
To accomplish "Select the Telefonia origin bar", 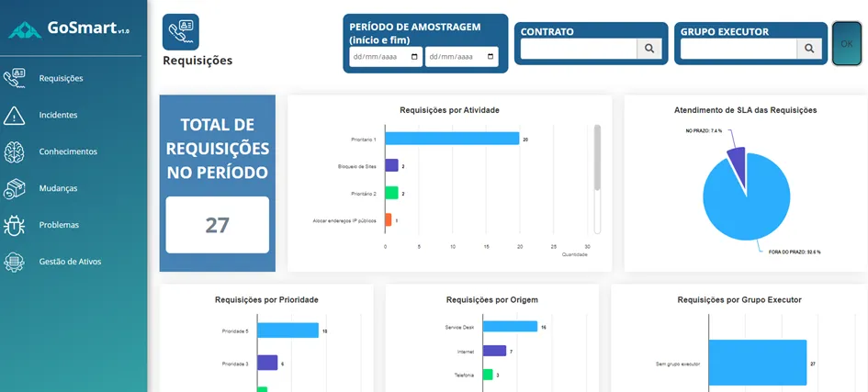I will click(x=488, y=375).
